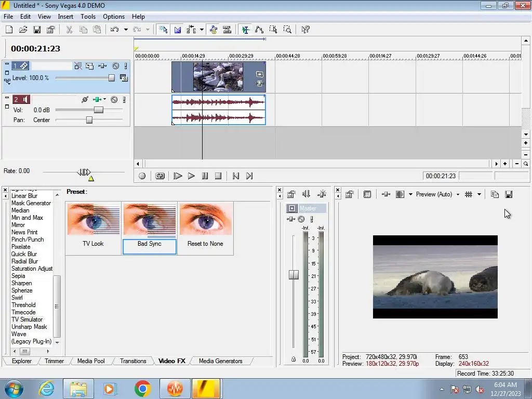Save project with the floppy disk icon
The width and height of the screenshot is (532, 399).
point(37,30)
